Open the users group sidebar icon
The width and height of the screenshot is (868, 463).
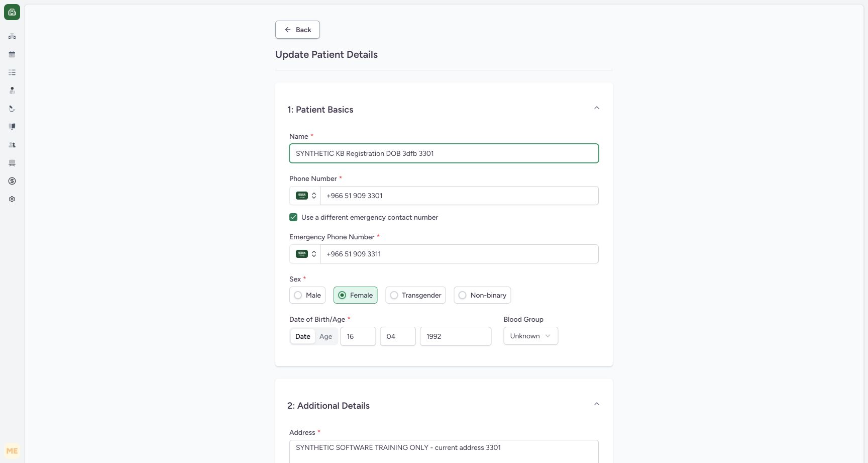(12, 145)
